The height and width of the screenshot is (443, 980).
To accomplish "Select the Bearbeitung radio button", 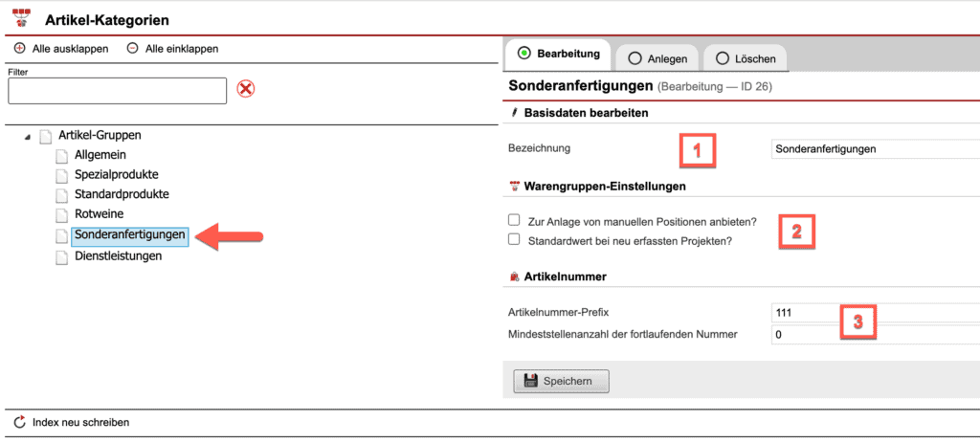I will pos(524,54).
